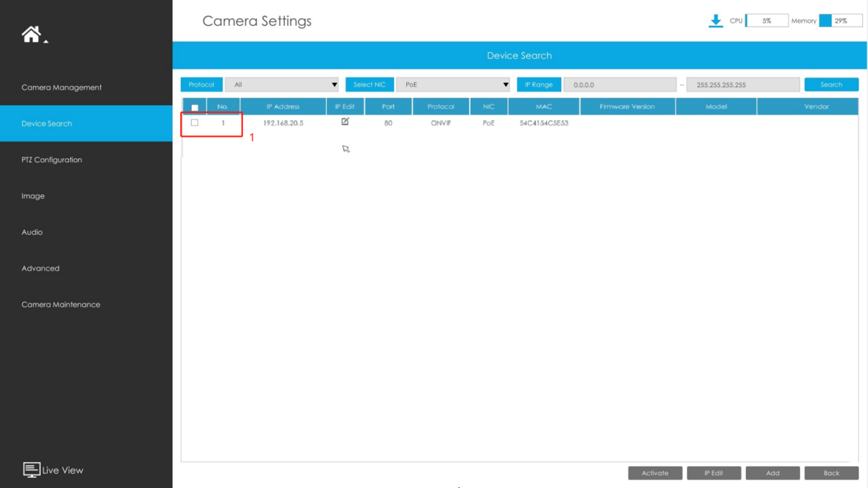
Task: Click the download arrow icon
Action: pos(716,21)
